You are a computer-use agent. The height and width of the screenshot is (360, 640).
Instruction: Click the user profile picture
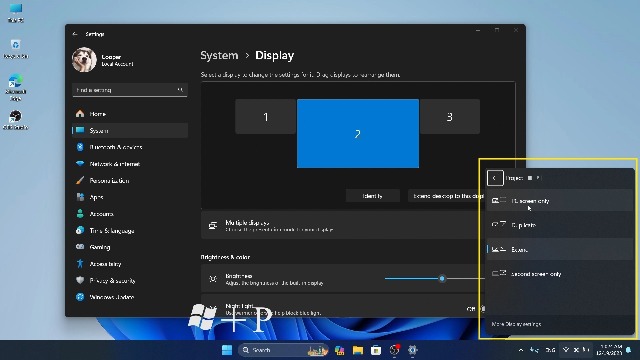84,60
